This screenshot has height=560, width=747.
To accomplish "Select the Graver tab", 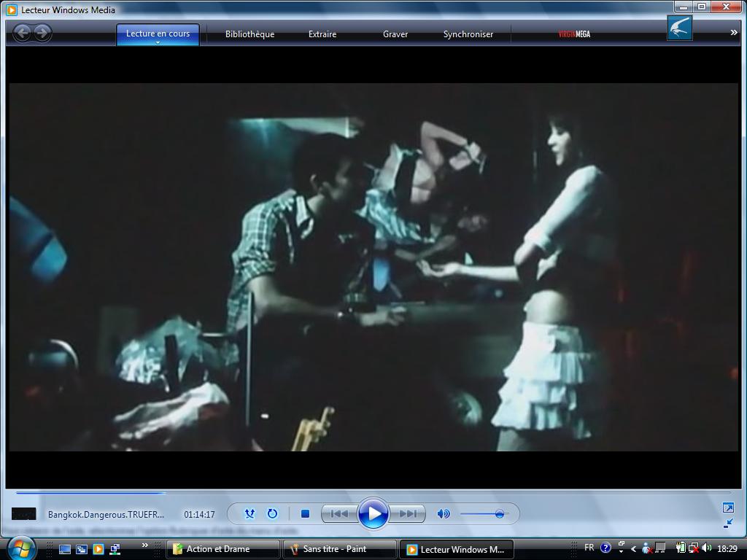I will 395,34.
